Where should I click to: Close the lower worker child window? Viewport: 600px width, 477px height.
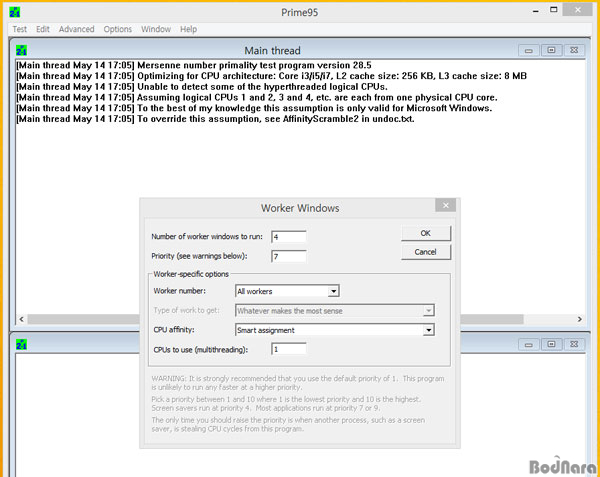(x=574, y=345)
